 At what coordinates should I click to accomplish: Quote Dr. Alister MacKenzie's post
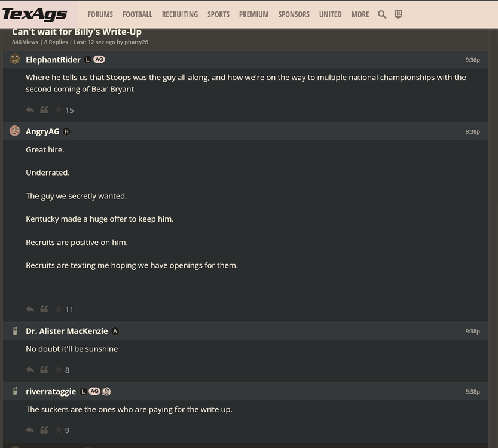[x=44, y=370]
